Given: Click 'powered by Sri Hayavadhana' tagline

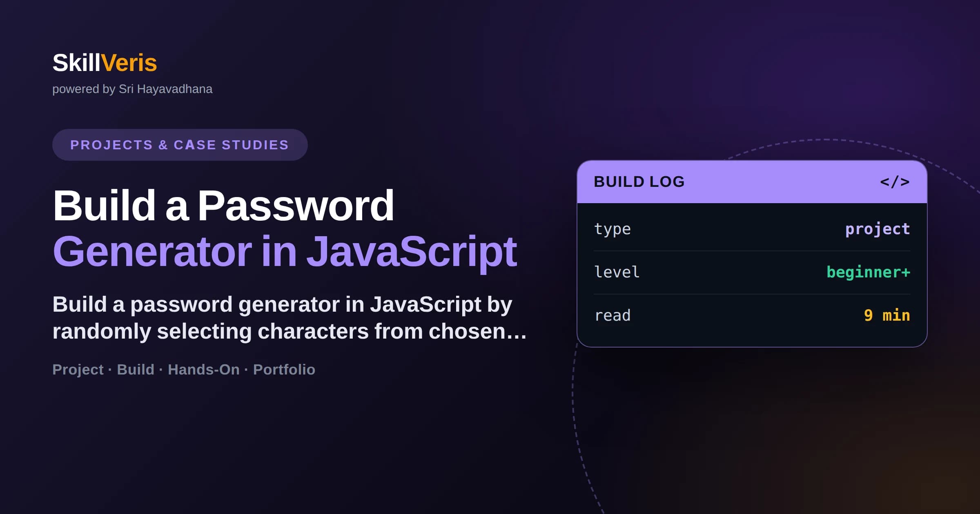Looking at the screenshot, I should pyautogui.click(x=132, y=89).
